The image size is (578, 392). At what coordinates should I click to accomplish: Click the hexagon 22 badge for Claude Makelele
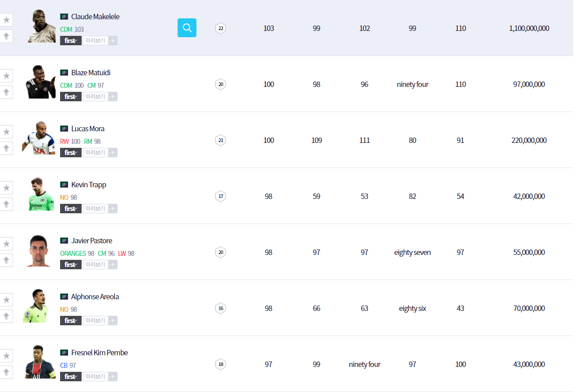click(x=220, y=28)
